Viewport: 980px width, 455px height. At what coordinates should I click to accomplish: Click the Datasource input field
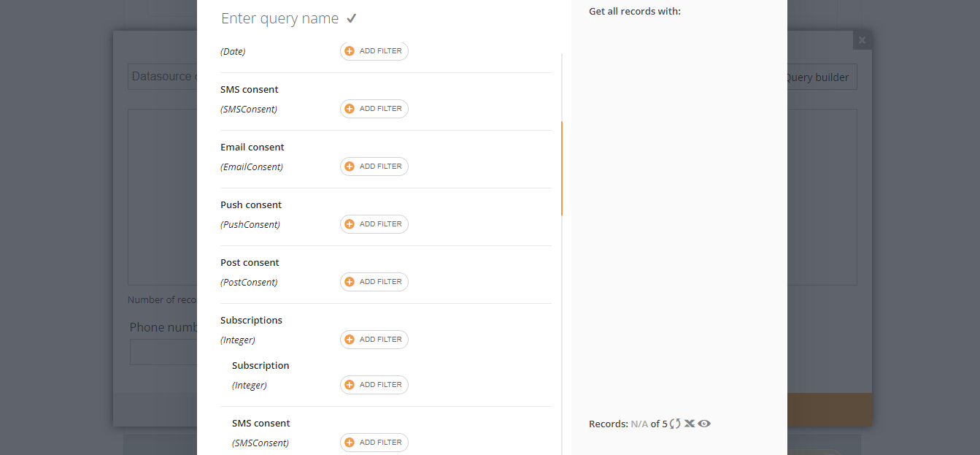(x=162, y=77)
